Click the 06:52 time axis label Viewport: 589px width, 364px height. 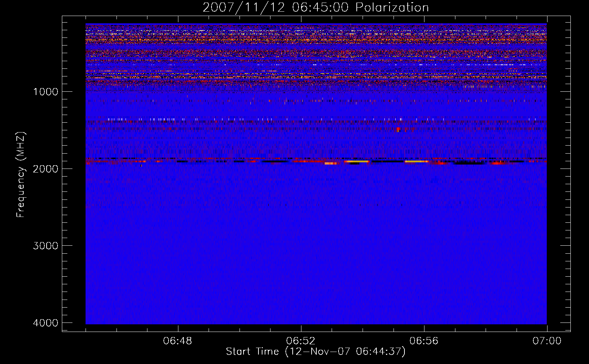click(301, 341)
